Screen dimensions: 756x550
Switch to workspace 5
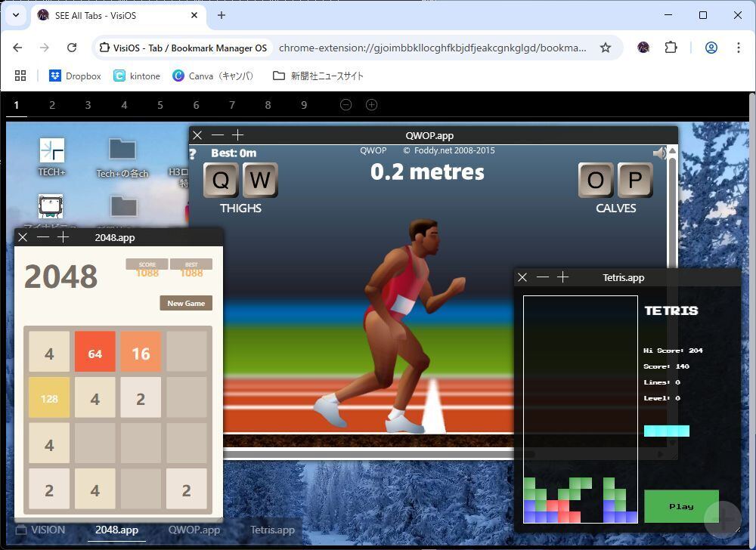pos(160,105)
